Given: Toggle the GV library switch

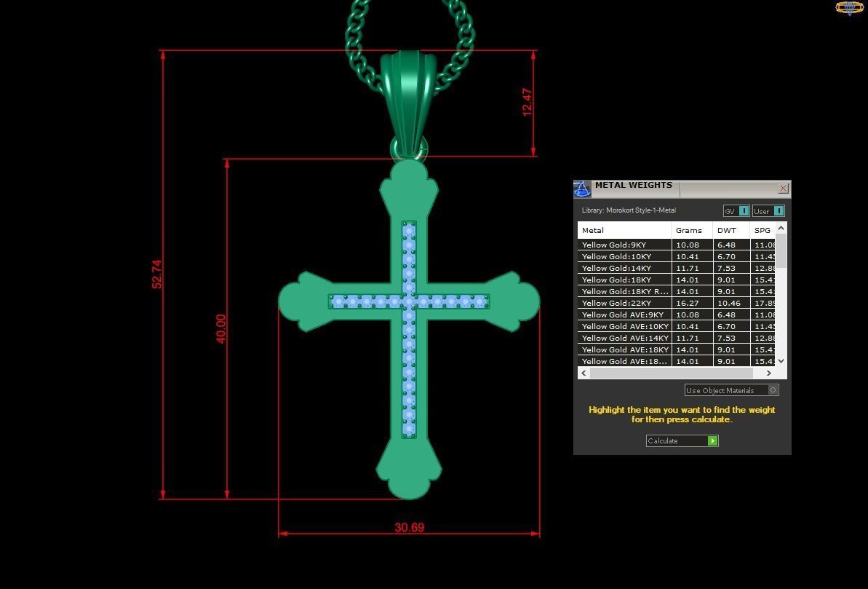Looking at the screenshot, I should click(x=737, y=211).
